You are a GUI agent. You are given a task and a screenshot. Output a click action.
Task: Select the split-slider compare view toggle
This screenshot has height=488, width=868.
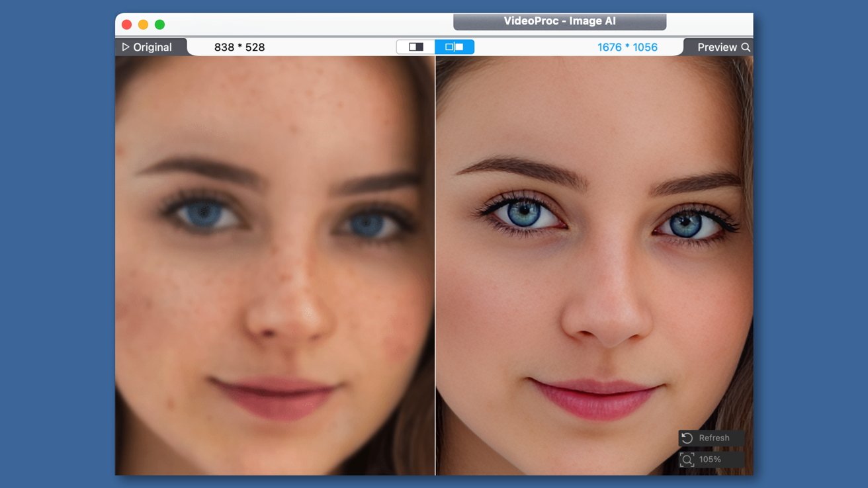[x=415, y=47]
